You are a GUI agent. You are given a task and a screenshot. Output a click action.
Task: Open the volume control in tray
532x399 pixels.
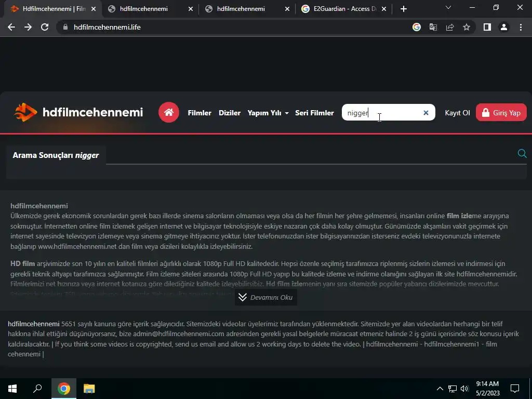464,389
